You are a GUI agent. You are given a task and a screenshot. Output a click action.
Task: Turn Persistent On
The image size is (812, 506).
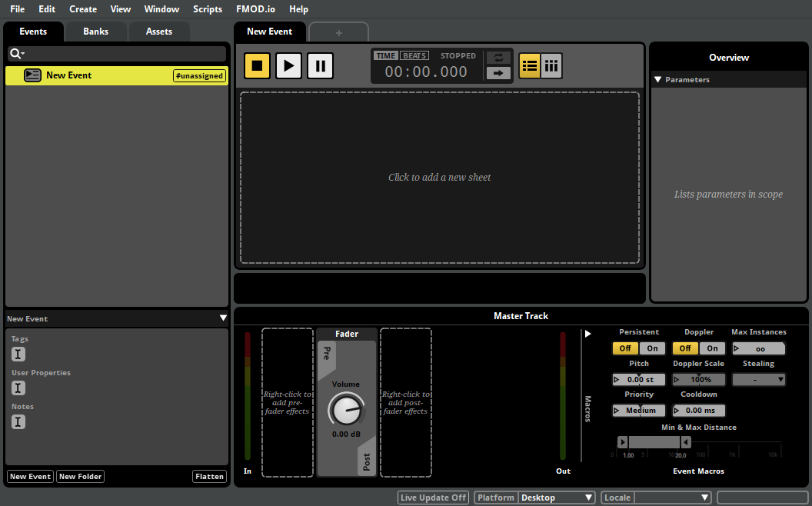[x=652, y=348]
